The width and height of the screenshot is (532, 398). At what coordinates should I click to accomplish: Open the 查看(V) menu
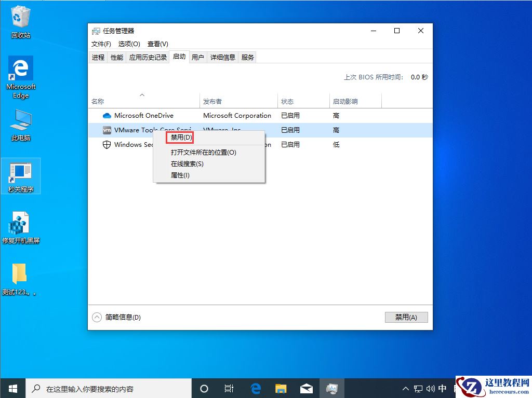157,44
